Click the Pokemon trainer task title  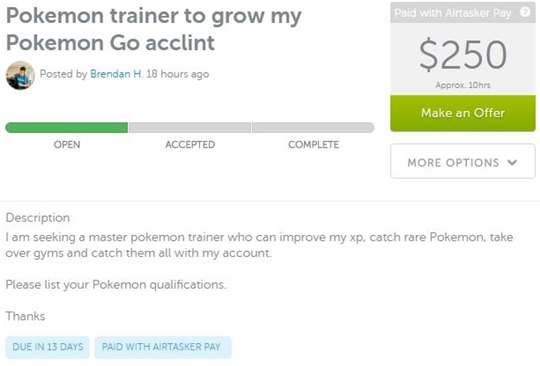point(154,29)
